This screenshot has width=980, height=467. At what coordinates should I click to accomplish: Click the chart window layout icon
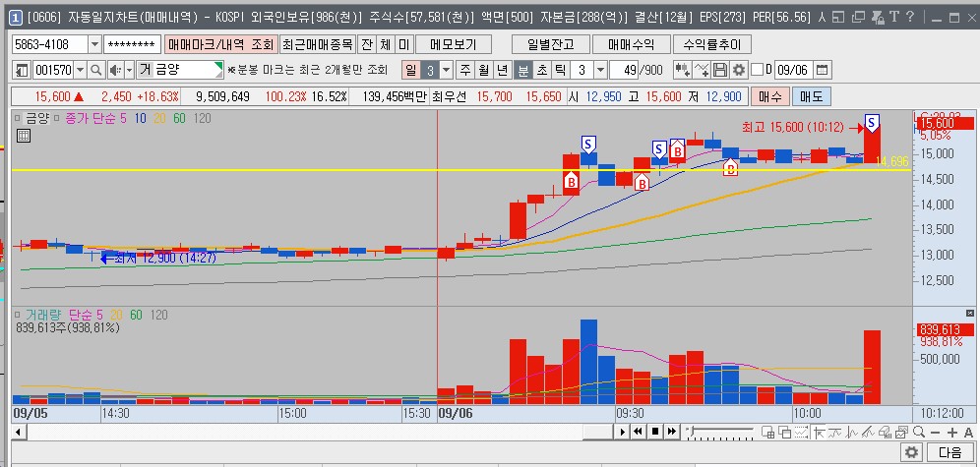[x=767, y=432]
